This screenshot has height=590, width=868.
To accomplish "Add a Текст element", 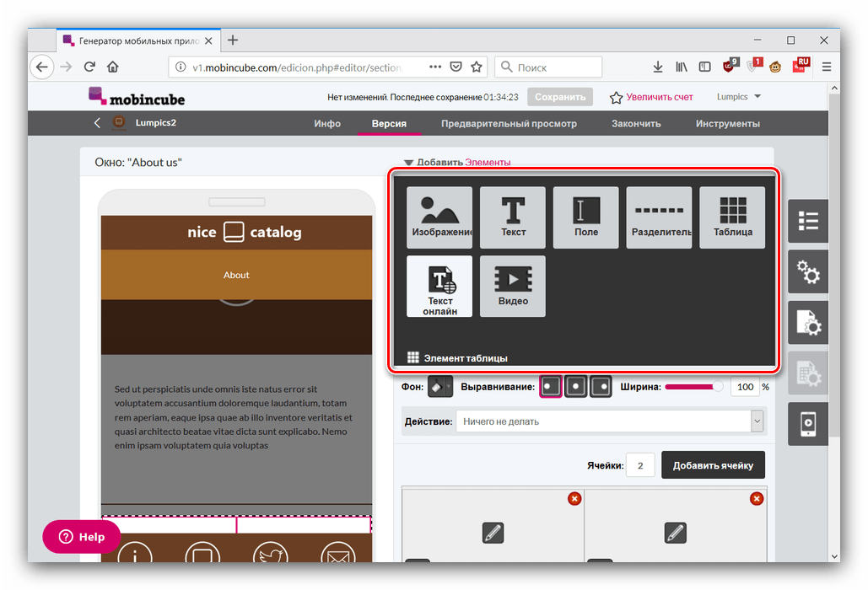I will click(513, 217).
